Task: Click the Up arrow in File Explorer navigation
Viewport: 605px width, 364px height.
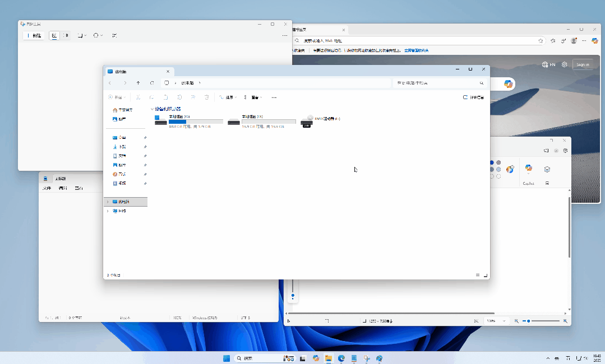Action: 138,83
